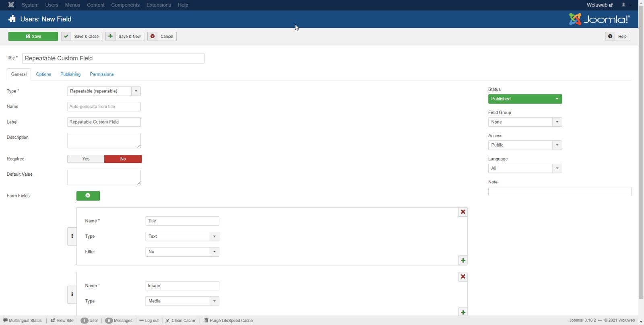Click the Save & New plus icon
The height and width of the screenshot is (325, 644).
pos(110,36)
